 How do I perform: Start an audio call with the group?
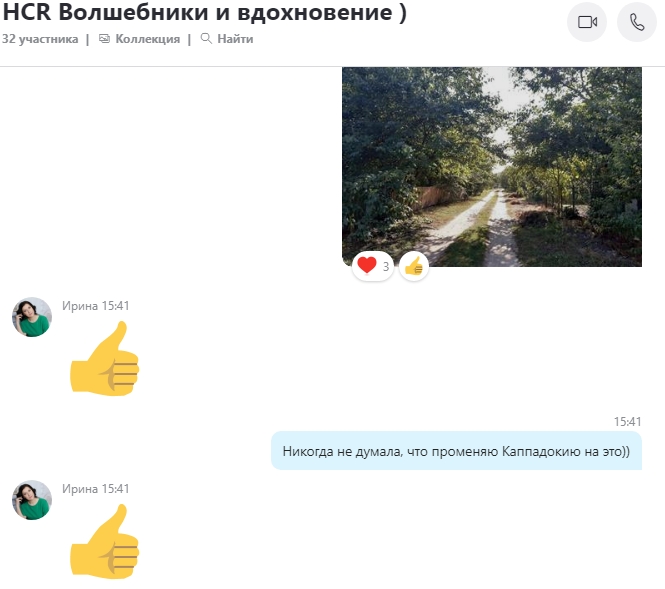coord(637,22)
